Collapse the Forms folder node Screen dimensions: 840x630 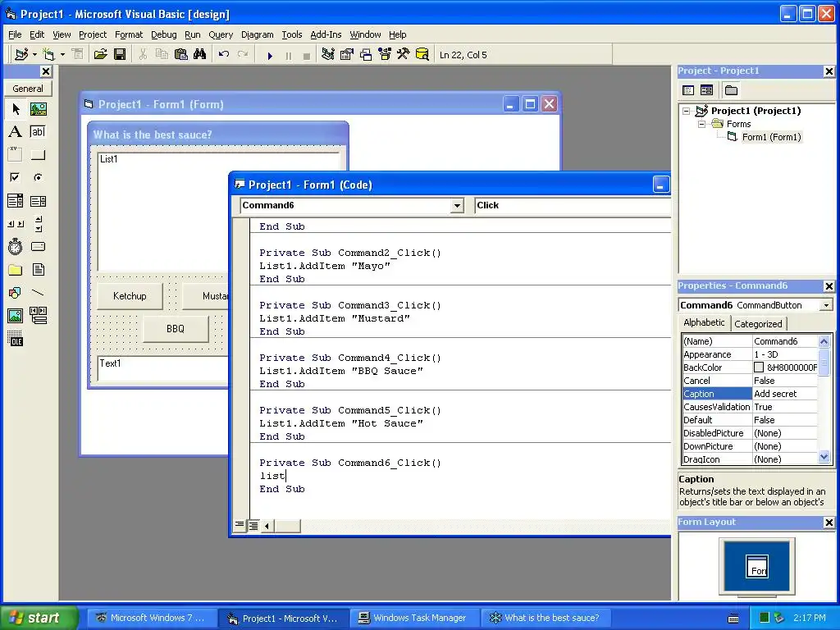click(702, 124)
